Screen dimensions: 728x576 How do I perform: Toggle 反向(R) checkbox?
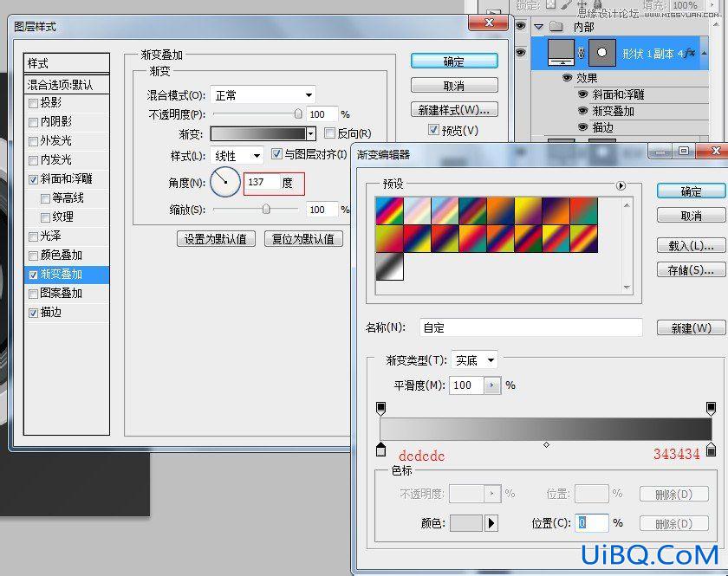(x=329, y=133)
